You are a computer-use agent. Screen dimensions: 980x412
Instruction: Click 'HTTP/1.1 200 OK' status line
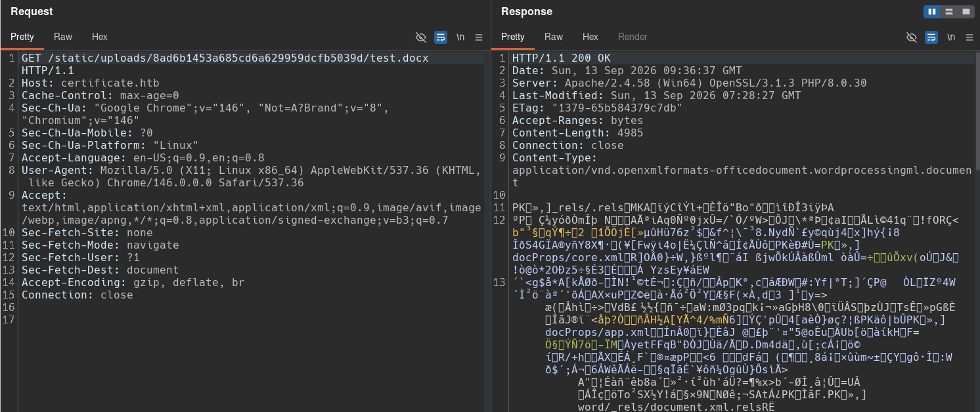562,58
